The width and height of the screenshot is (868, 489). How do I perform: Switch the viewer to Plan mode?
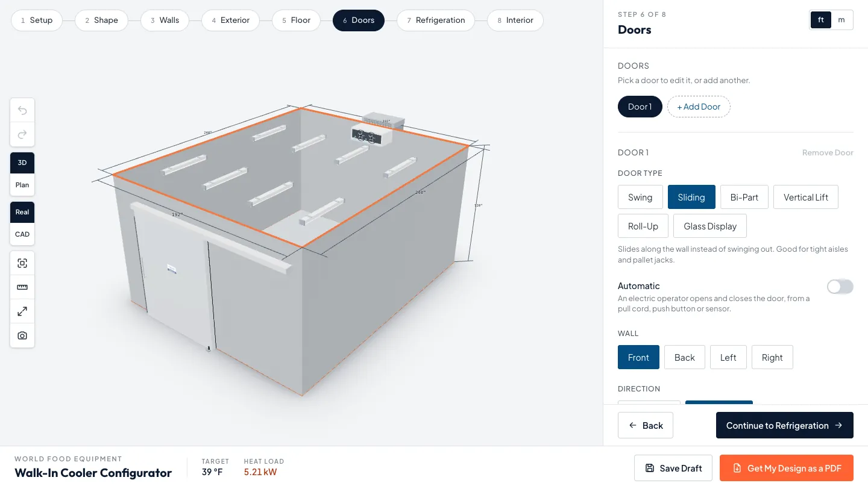[22, 185]
